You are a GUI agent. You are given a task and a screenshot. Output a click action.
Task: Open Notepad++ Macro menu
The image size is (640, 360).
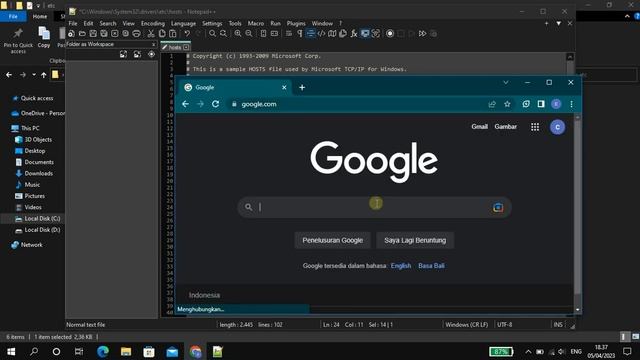coord(256,24)
